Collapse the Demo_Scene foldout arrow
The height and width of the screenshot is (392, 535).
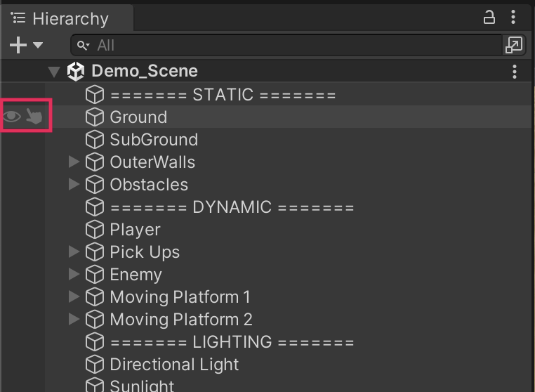click(x=54, y=71)
